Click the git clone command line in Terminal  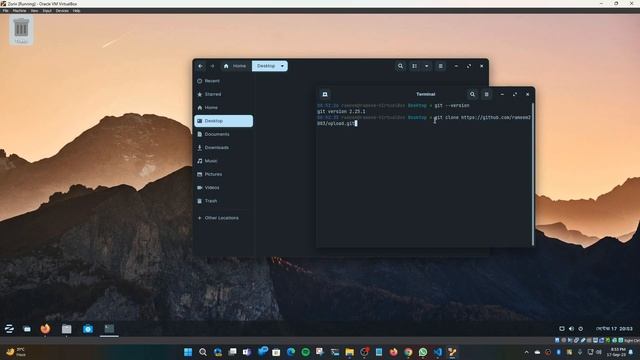[x=424, y=120]
